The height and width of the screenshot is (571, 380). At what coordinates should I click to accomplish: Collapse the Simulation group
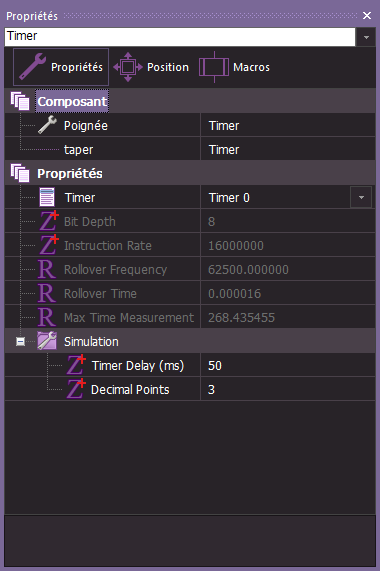(20, 342)
